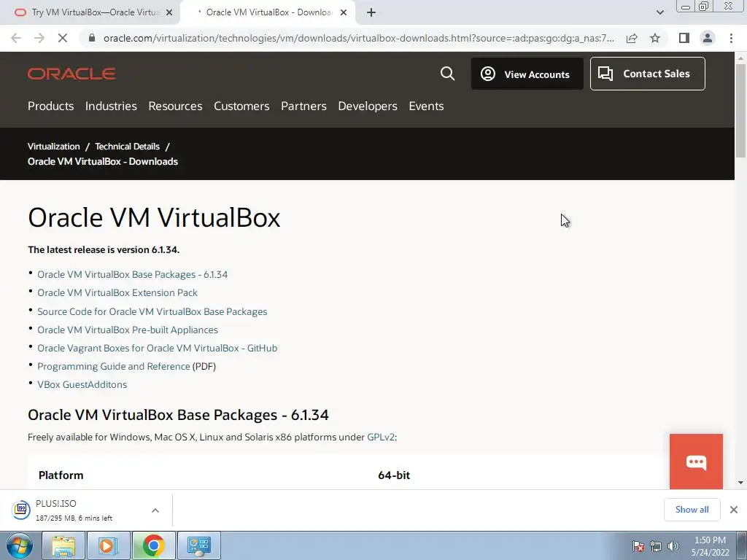747x560 pixels.
Task: Open VBox GuestAdditons link
Action: tap(82, 384)
